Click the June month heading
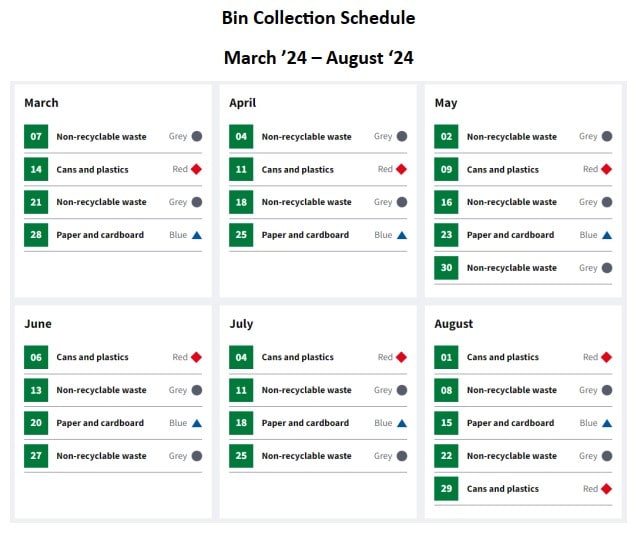Image resolution: width=634 pixels, height=533 pixels. pyautogui.click(x=38, y=324)
